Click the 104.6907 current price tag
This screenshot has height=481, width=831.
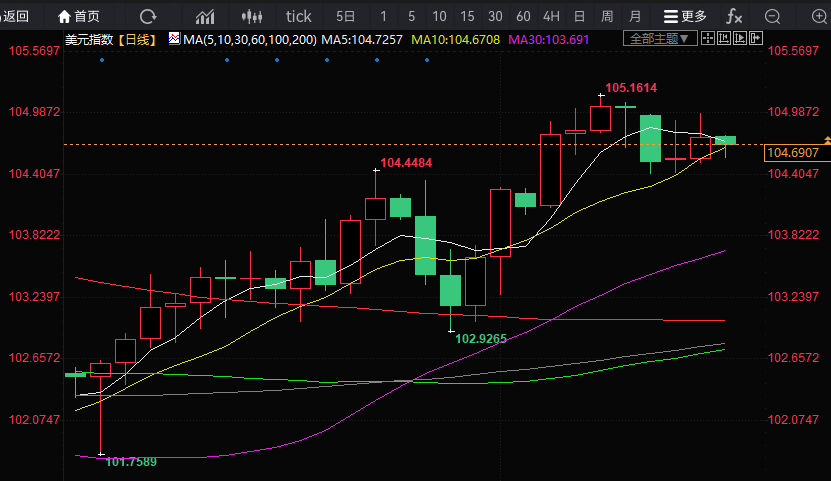click(792, 153)
